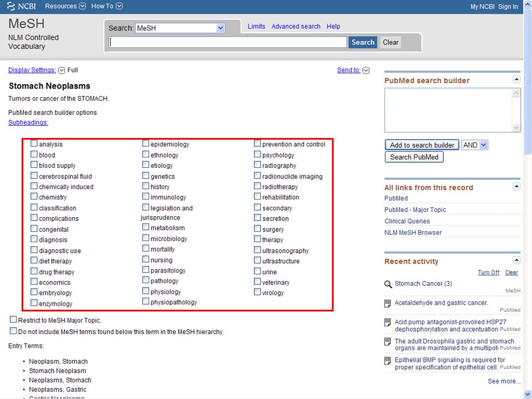Open the Stomach Cancer (3) recent search
Screen dimensions: 532x399
click(x=423, y=284)
